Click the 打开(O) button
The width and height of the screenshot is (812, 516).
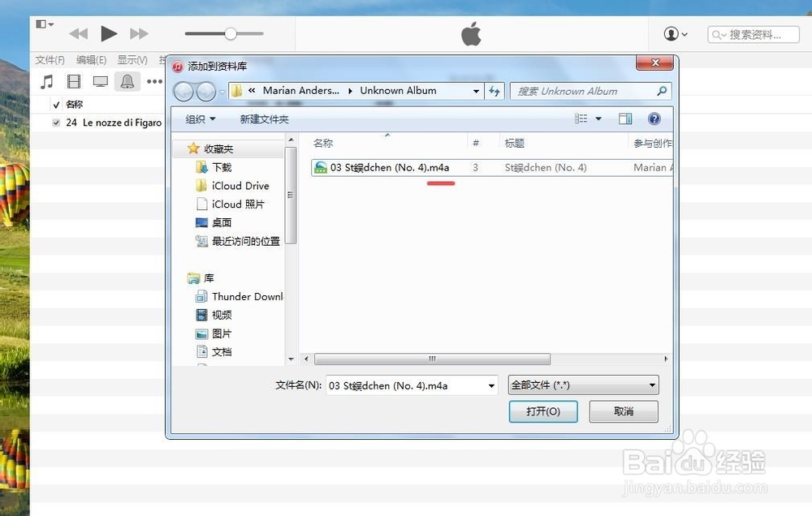(x=543, y=411)
